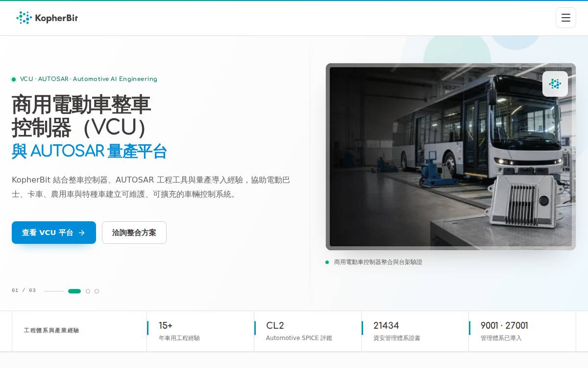Click the 15+ 年車用工程經驗 stat
This screenshot has height=368, width=588.
(x=200, y=331)
